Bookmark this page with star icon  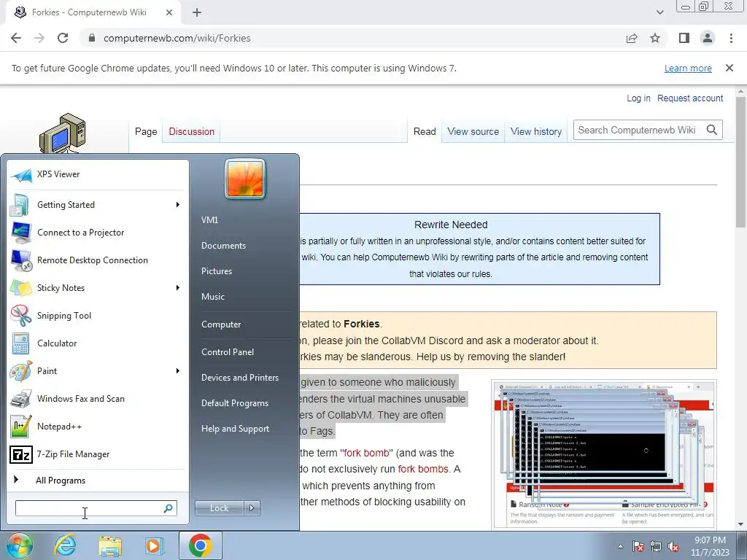[655, 38]
